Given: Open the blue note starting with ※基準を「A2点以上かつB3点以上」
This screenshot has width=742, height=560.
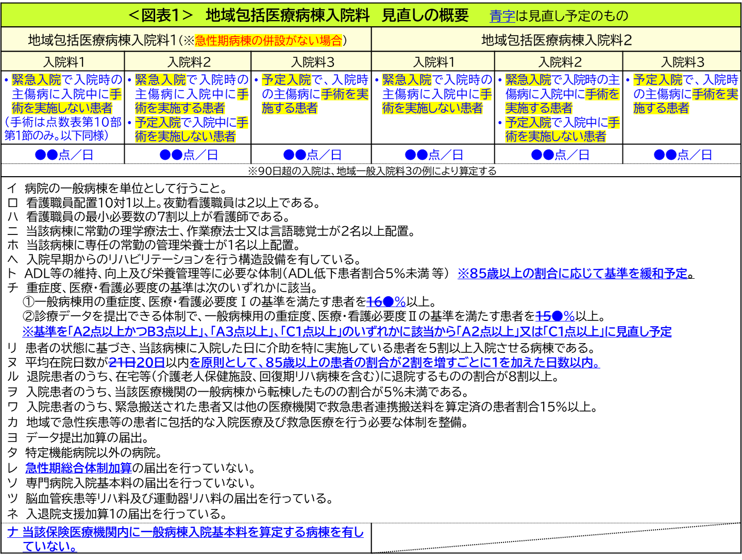Looking at the screenshot, I should tap(347, 331).
